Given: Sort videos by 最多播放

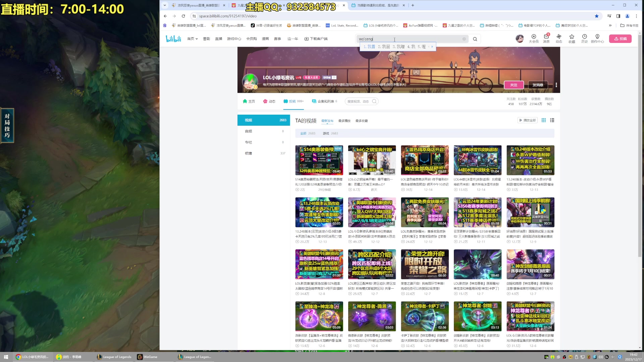Looking at the screenshot, I should coord(344,121).
